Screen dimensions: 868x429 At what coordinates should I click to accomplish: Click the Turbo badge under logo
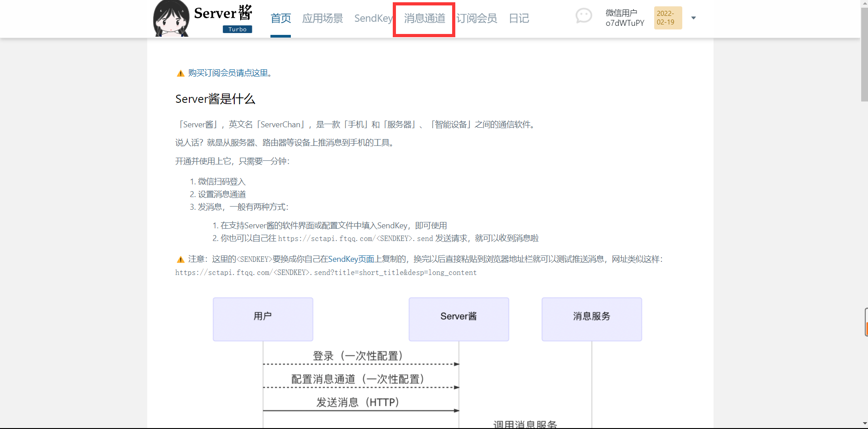(237, 29)
